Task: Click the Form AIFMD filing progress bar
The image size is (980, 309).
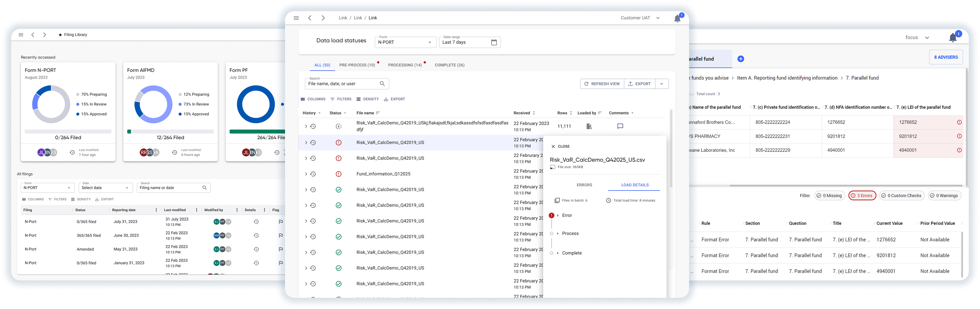Action: 170,131
